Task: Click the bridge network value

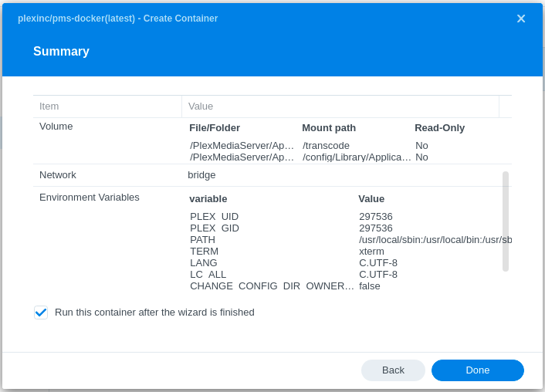Action: point(201,175)
